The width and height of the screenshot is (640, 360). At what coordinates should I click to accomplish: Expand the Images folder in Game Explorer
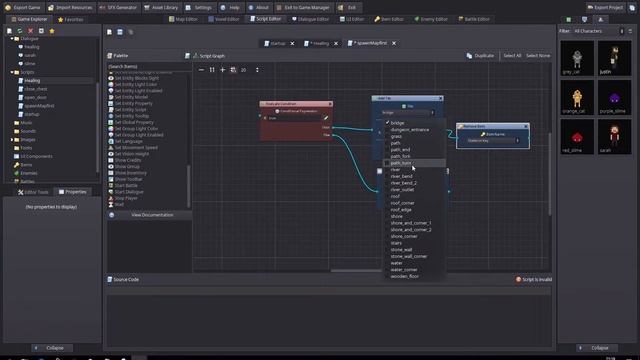12,140
